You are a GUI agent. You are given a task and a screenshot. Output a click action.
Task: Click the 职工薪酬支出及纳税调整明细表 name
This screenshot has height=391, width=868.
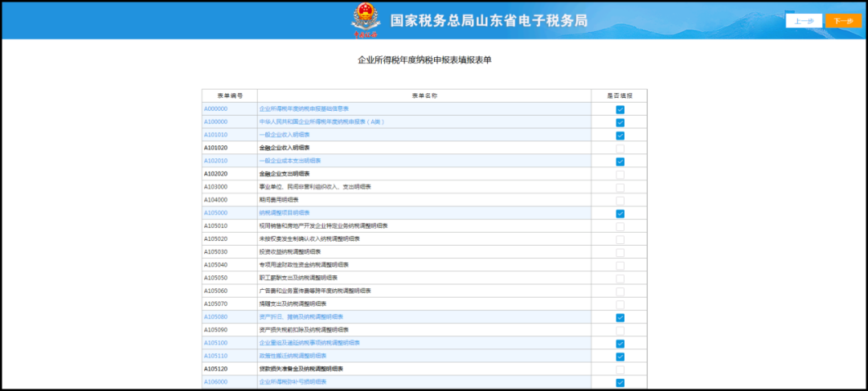tap(298, 278)
